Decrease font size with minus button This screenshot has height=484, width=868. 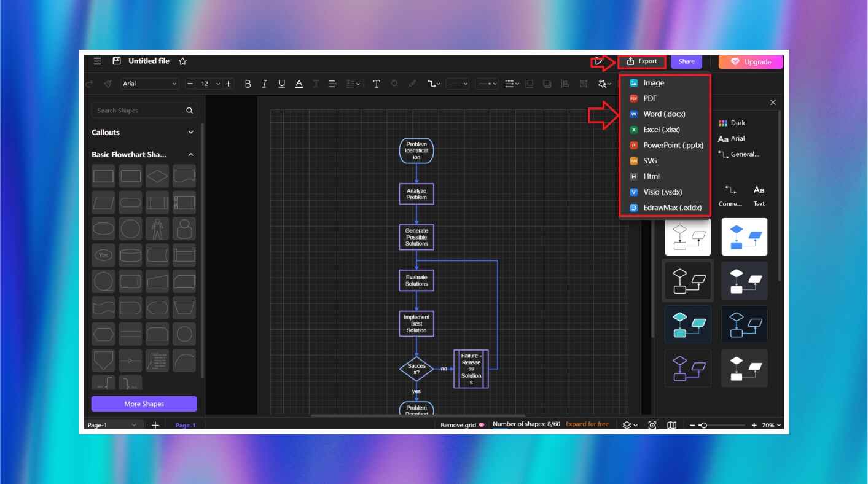click(190, 84)
